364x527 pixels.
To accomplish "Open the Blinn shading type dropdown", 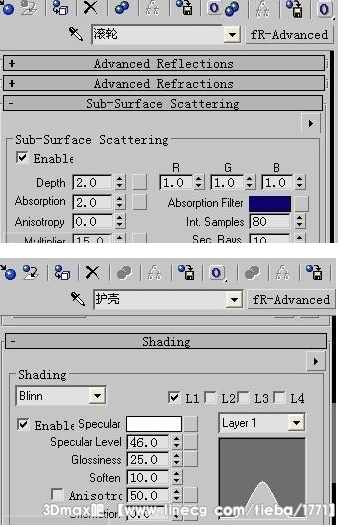I will pos(97,396).
